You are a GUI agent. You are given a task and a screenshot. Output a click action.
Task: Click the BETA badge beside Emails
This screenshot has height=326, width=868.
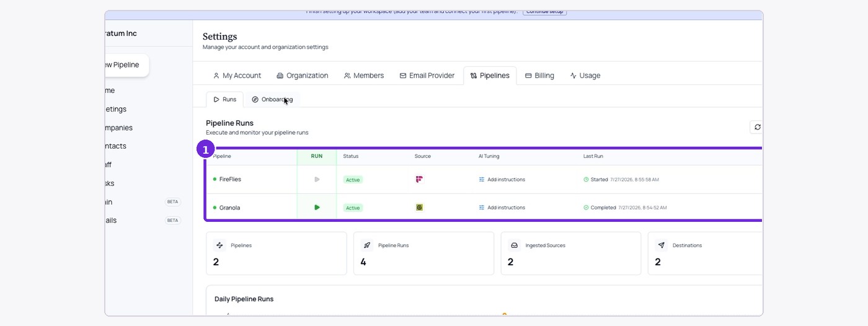[x=173, y=221]
